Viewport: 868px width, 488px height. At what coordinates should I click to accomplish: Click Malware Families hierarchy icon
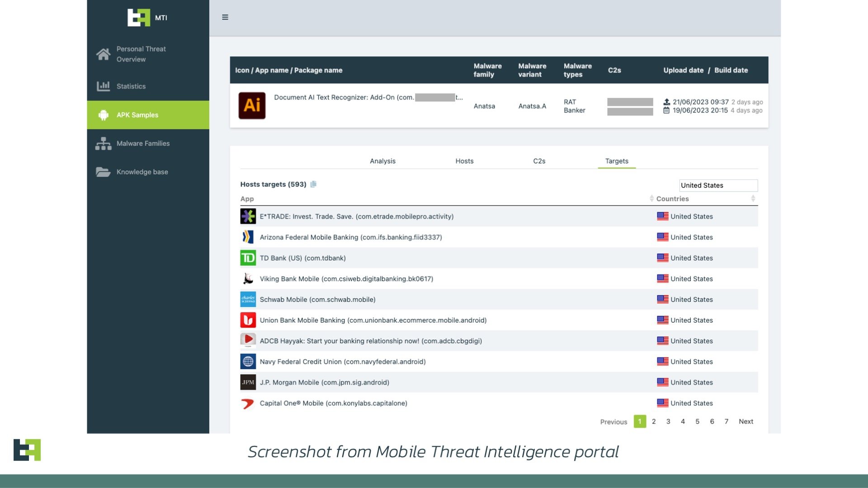click(x=103, y=143)
